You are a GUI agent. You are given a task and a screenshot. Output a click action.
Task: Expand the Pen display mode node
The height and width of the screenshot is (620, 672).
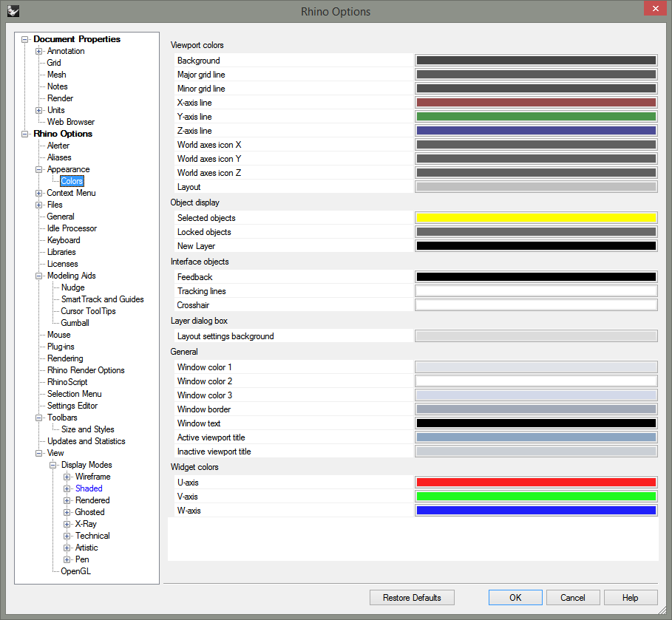click(x=67, y=559)
